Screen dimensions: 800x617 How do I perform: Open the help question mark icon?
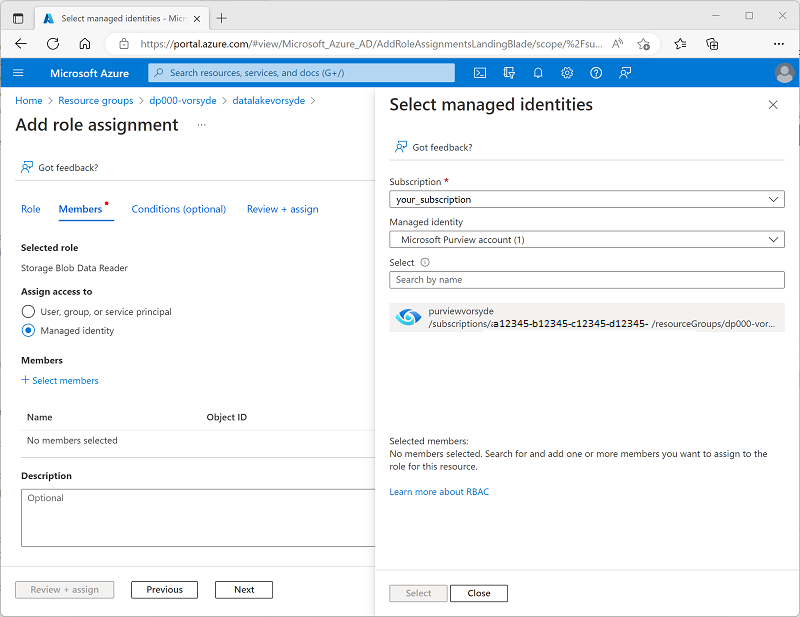(x=596, y=73)
